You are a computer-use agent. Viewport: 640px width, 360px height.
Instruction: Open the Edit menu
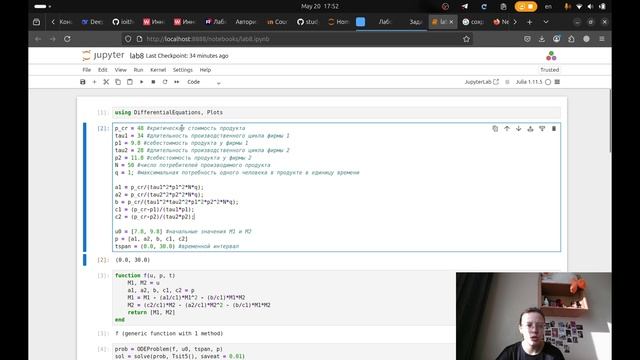102,70
